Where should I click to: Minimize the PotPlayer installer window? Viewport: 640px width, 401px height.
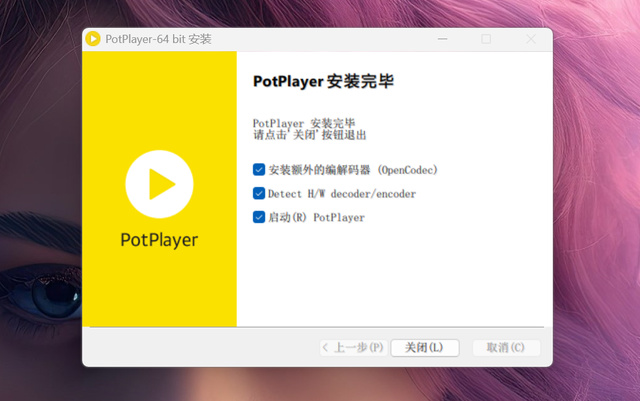click(x=442, y=39)
